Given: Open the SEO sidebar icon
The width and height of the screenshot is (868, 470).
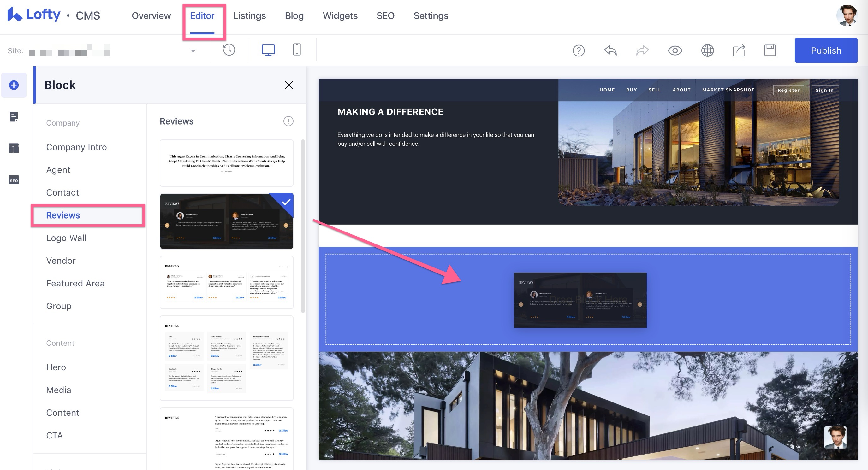Looking at the screenshot, I should (x=14, y=180).
